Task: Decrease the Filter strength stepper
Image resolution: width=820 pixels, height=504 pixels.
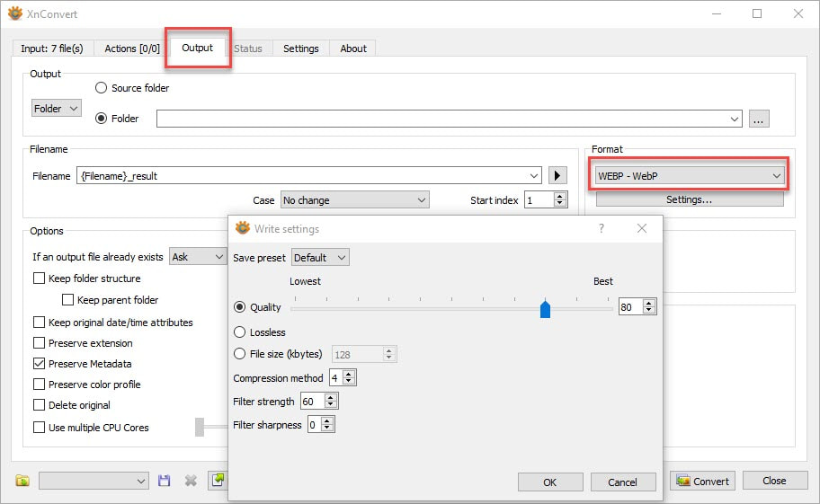Action: 331,405
